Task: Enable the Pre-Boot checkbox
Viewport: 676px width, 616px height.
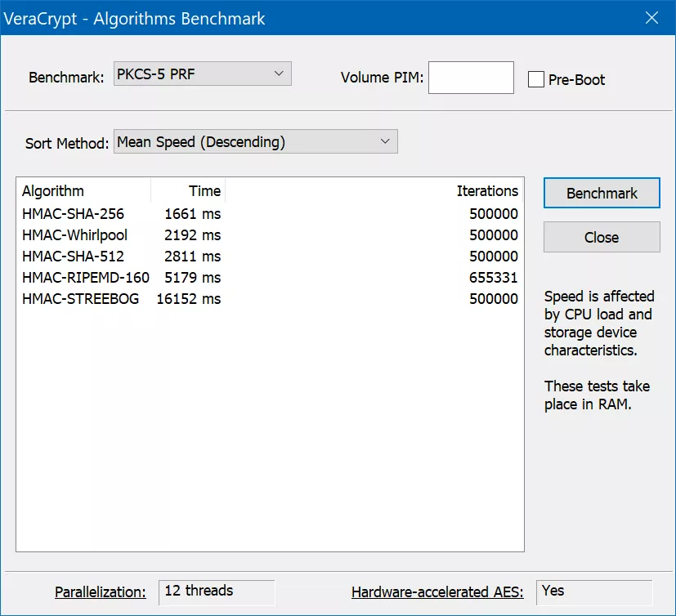Action: pyautogui.click(x=536, y=79)
